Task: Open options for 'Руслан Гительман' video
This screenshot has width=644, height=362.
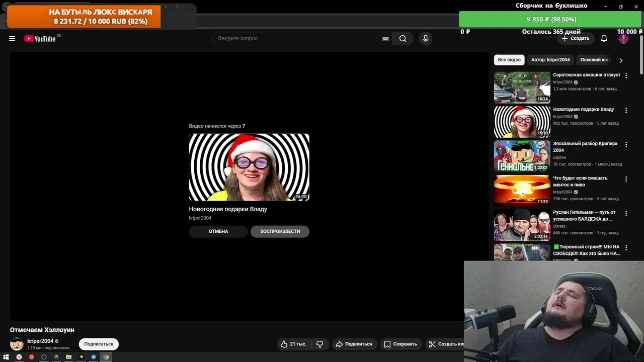Action: 626,213
